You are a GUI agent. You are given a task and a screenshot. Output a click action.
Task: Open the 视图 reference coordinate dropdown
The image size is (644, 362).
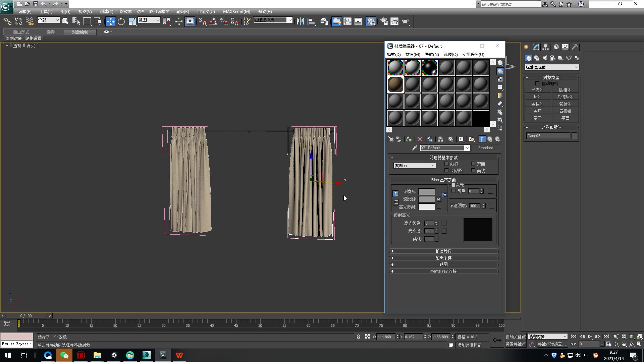[x=149, y=20]
